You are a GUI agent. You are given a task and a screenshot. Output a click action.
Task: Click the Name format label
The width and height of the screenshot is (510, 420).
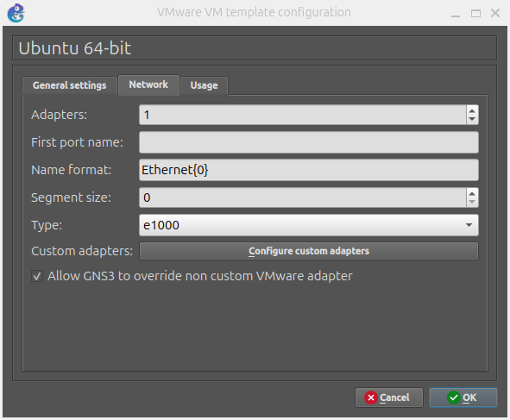72,170
